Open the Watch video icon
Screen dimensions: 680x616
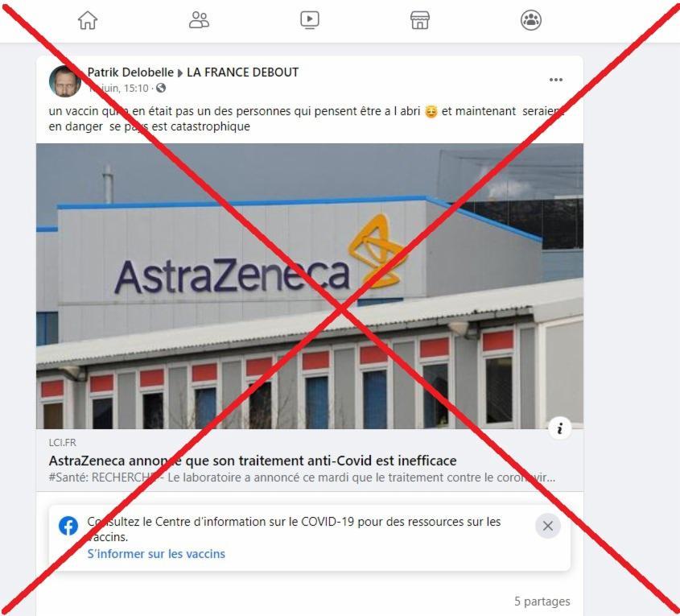[x=310, y=20]
